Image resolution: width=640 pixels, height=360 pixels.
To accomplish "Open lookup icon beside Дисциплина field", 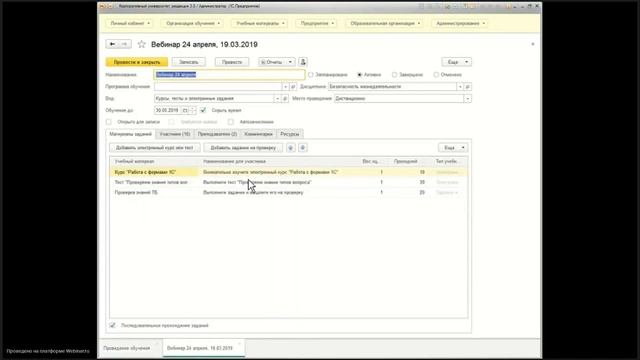I will [x=468, y=87].
